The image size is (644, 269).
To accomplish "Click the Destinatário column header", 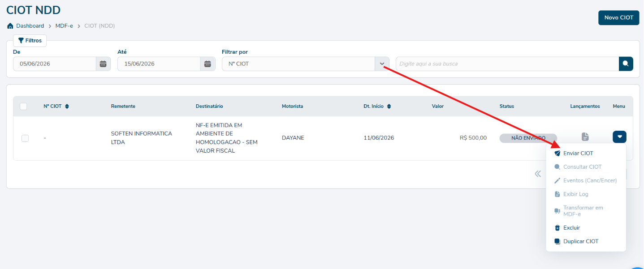I will (209, 107).
